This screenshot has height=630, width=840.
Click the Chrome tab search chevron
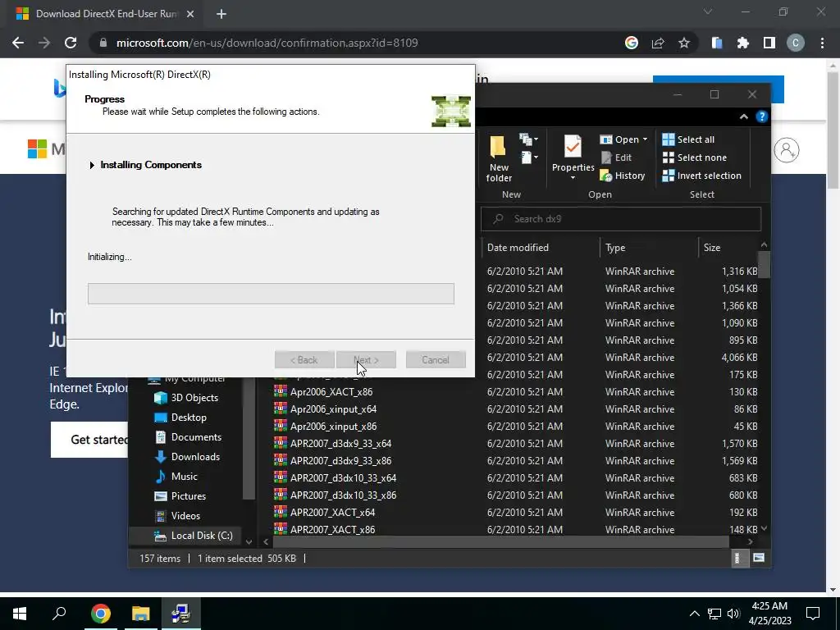[708, 11]
